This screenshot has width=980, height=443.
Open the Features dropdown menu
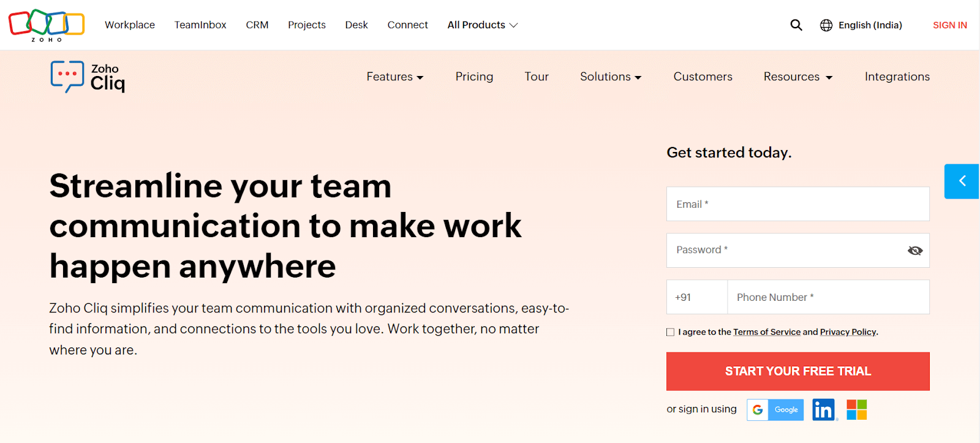[395, 77]
